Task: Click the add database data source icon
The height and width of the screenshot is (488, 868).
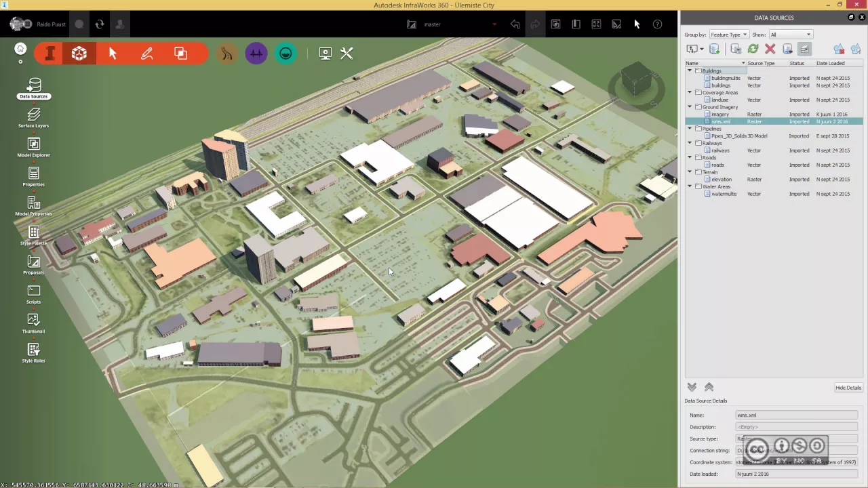Action: [714, 49]
